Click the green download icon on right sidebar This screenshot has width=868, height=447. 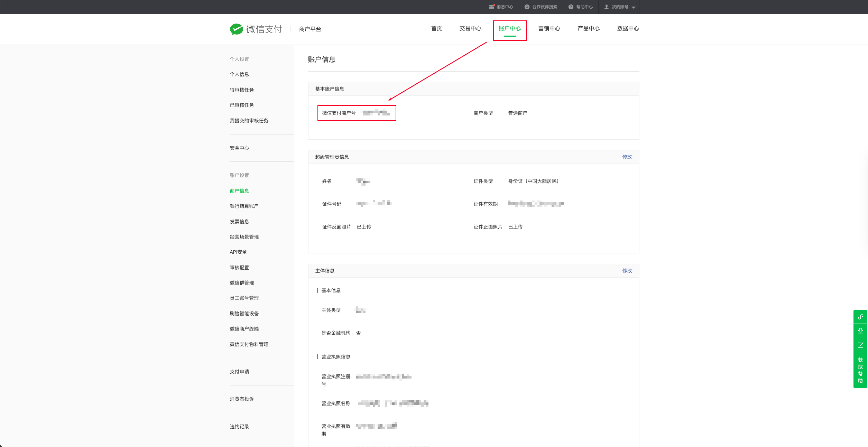[x=860, y=331]
